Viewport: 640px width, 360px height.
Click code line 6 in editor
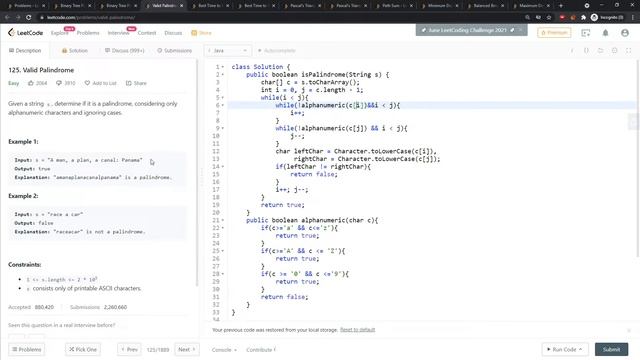tap(432, 105)
